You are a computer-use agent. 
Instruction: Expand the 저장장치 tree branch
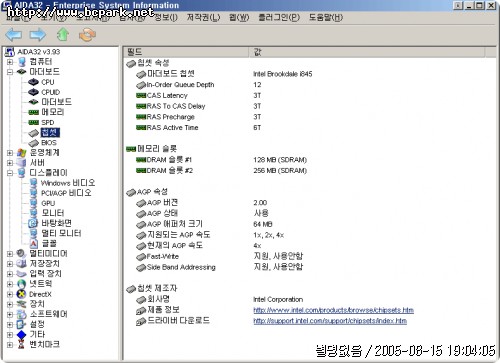[x=10, y=264]
